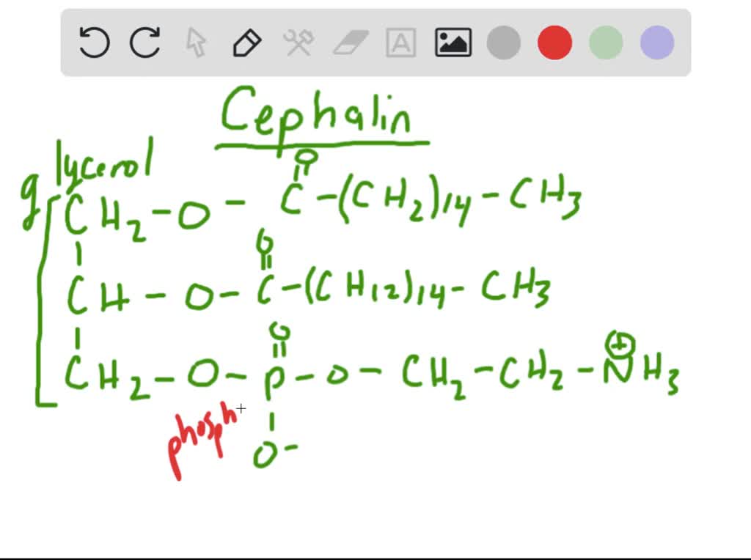
Task: Activate the eraser tool
Action: click(349, 43)
